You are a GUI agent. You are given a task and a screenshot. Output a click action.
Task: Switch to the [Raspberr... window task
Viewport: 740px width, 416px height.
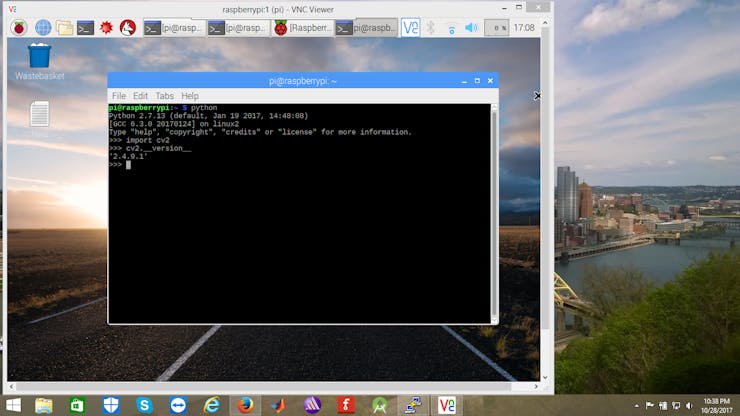tap(302, 28)
